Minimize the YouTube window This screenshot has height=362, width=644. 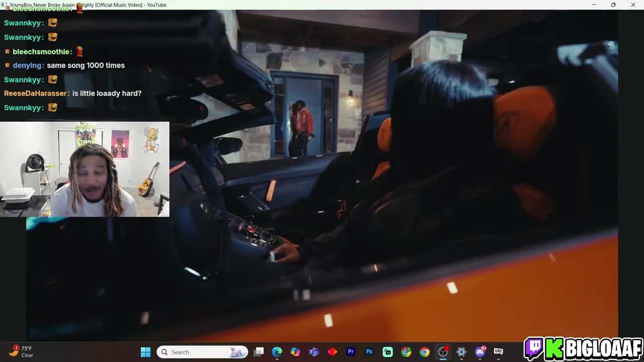click(x=594, y=5)
